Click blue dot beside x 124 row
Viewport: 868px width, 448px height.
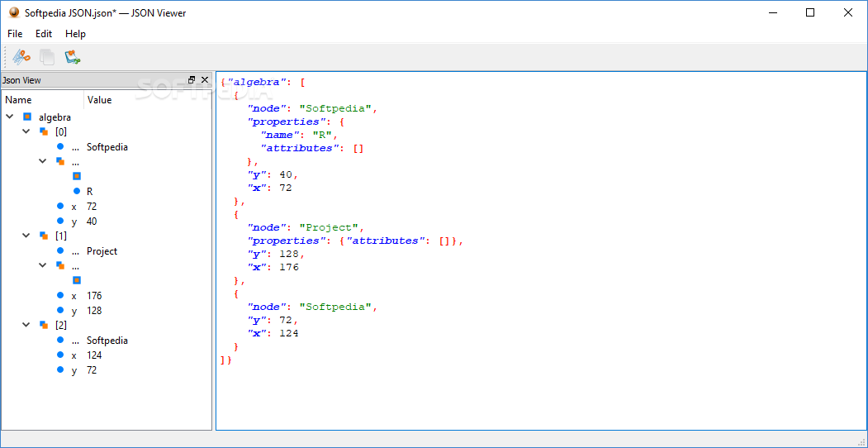point(60,355)
